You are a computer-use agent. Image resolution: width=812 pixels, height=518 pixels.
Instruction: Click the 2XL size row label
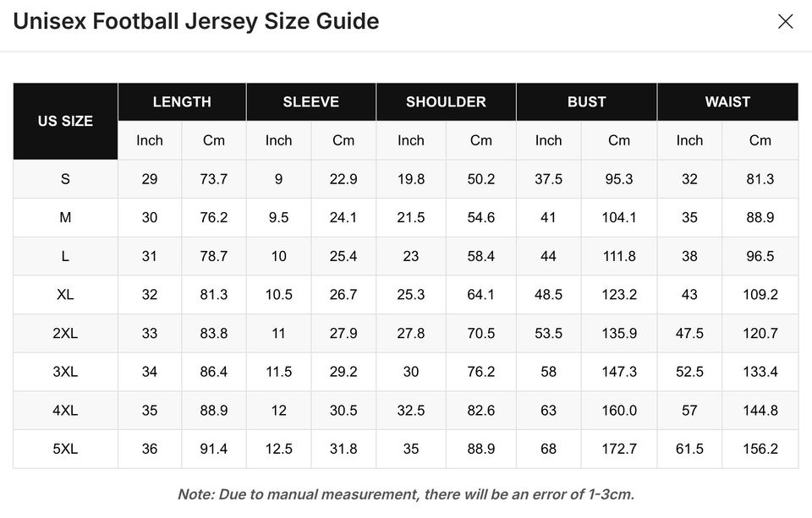[x=64, y=333]
